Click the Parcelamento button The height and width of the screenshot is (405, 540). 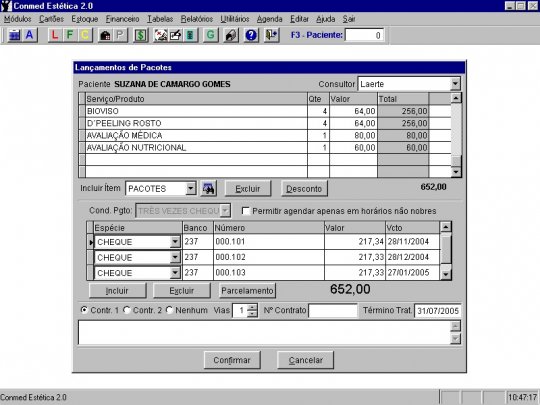click(x=247, y=291)
